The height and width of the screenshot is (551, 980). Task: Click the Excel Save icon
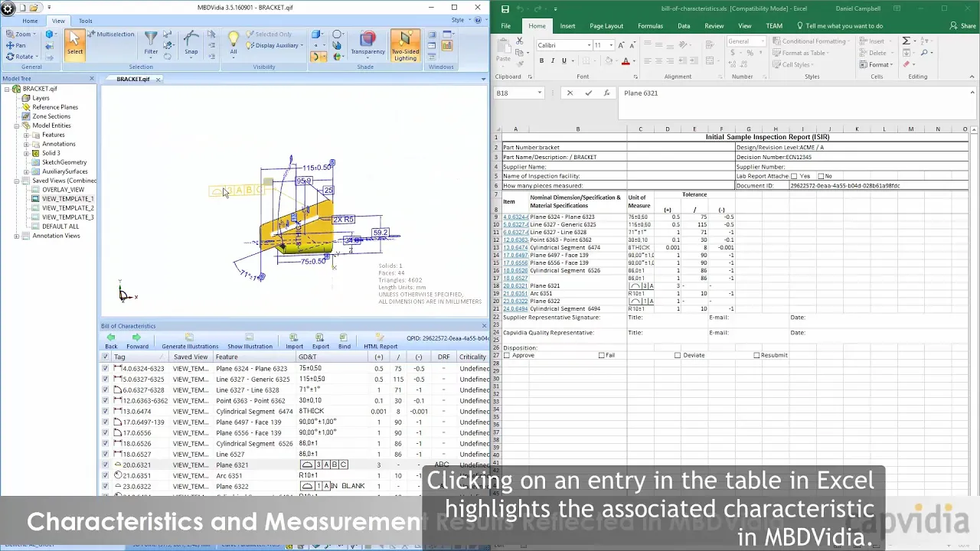pos(505,8)
